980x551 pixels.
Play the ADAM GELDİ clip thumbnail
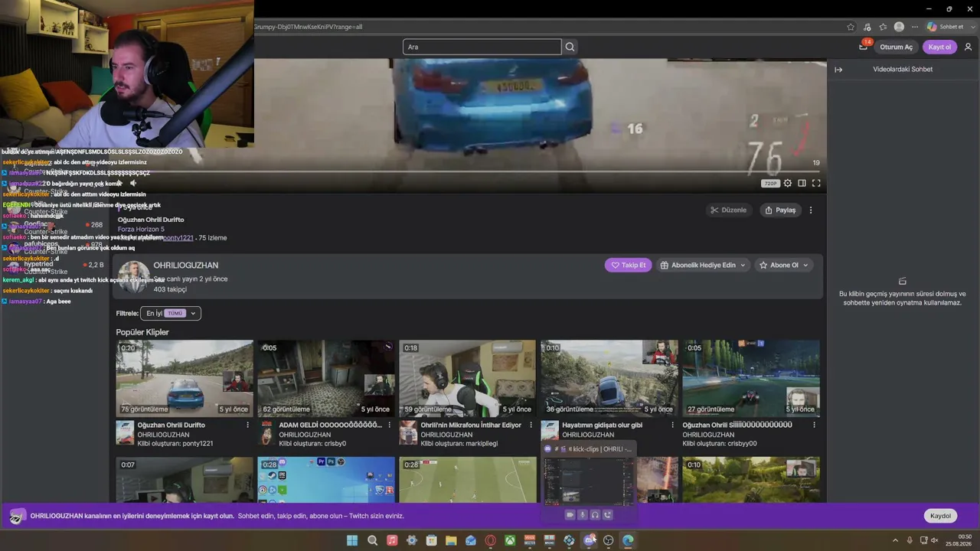pos(326,378)
